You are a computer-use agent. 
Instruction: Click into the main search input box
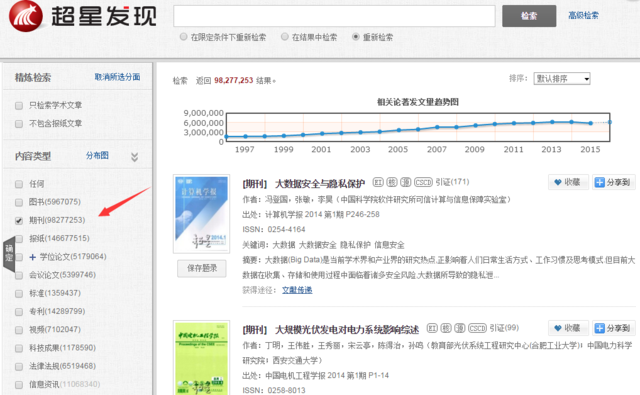click(x=334, y=16)
